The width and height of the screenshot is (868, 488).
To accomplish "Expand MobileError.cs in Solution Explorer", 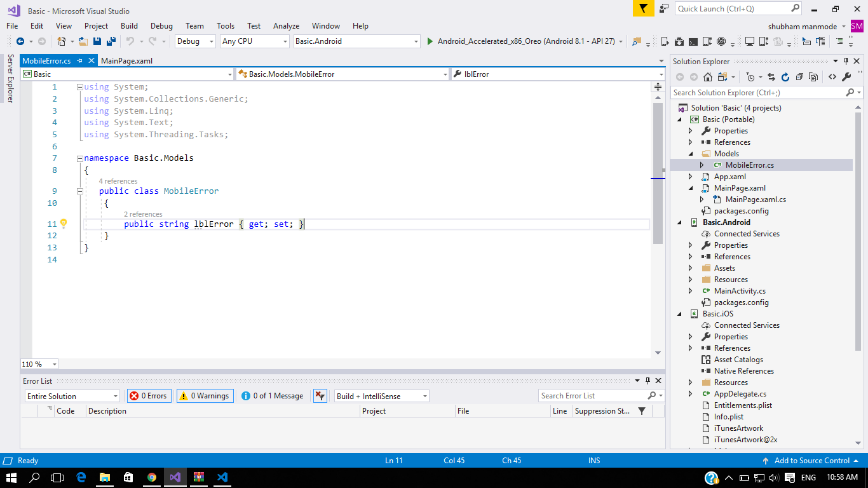I will (702, 165).
